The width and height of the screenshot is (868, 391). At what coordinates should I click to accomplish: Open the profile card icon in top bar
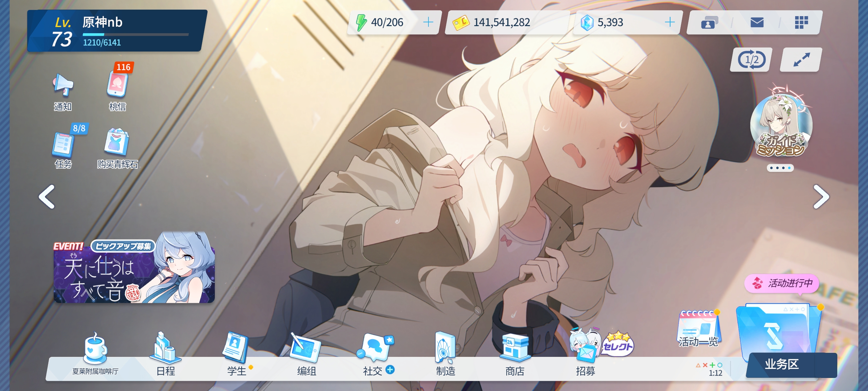point(709,23)
